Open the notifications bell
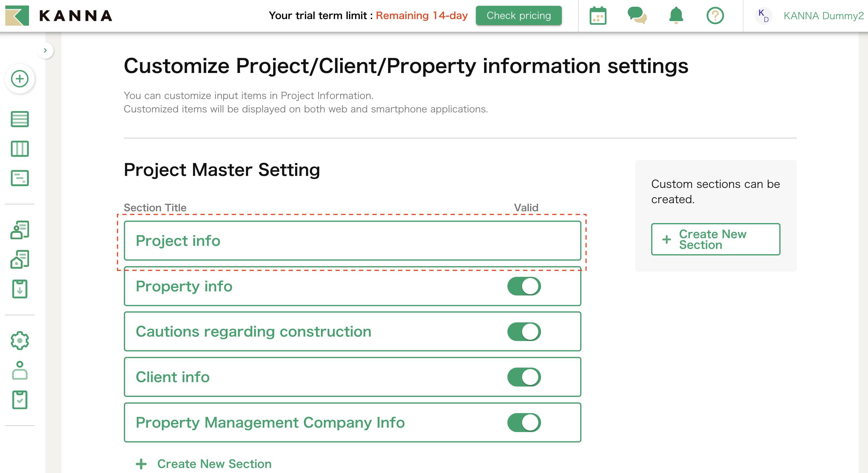Image resolution: width=868 pixels, height=473 pixels. coord(676,16)
